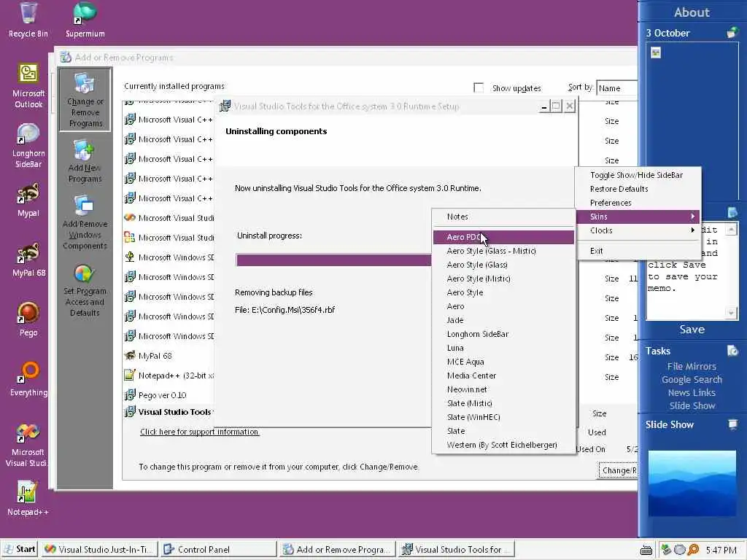The height and width of the screenshot is (560, 747).
Task: Click the Tasks panel header icon
Action: [x=732, y=351]
